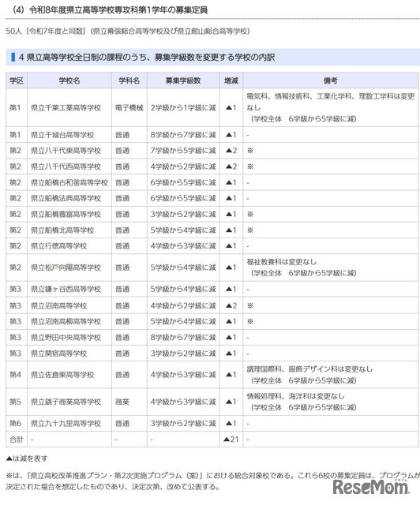
Task: Click the ※ footnote about 県立高校改革推進プラン
Action: (212, 481)
